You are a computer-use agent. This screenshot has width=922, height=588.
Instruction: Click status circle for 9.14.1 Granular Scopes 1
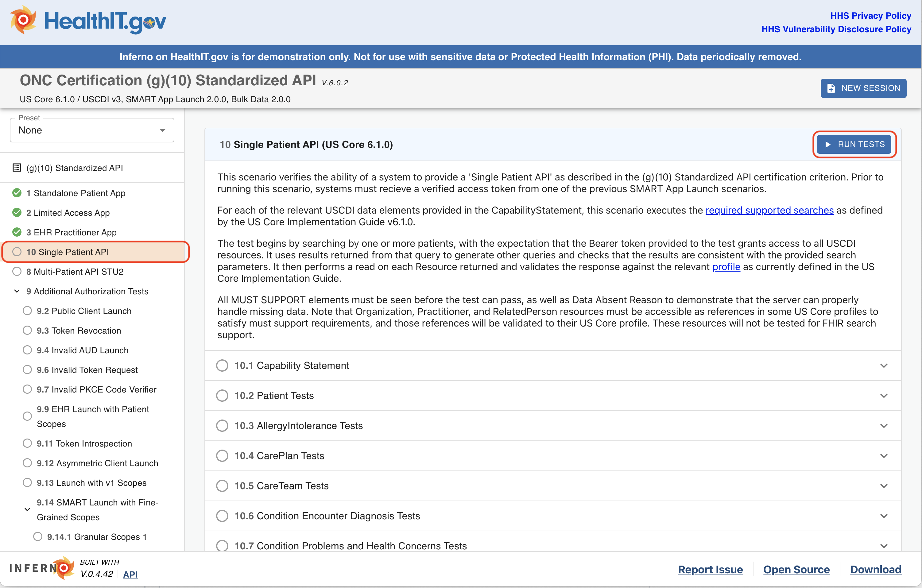tap(37, 536)
